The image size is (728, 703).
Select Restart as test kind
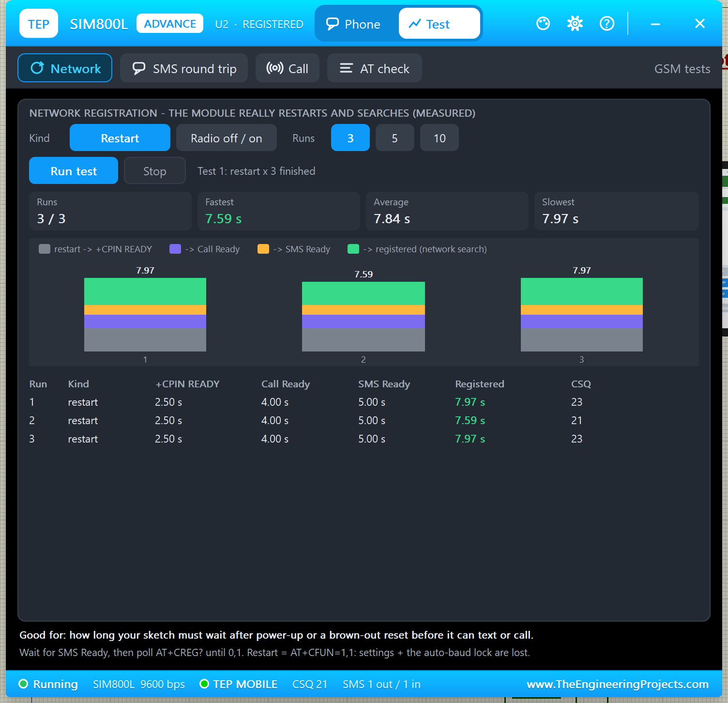120,138
